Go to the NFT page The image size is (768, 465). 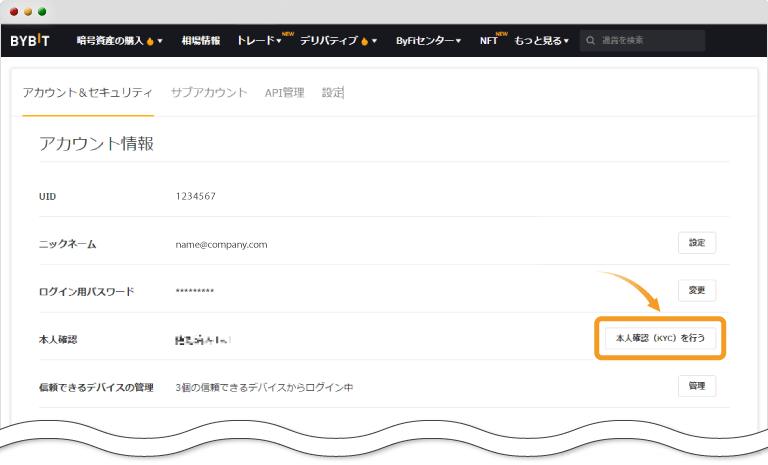pyautogui.click(x=489, y=41)
